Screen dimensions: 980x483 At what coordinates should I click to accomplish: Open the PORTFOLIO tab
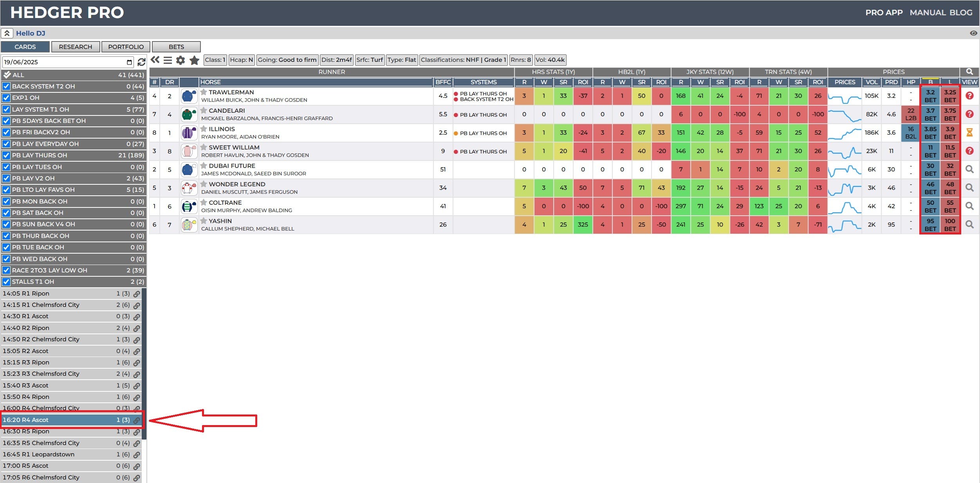point(126,47)
